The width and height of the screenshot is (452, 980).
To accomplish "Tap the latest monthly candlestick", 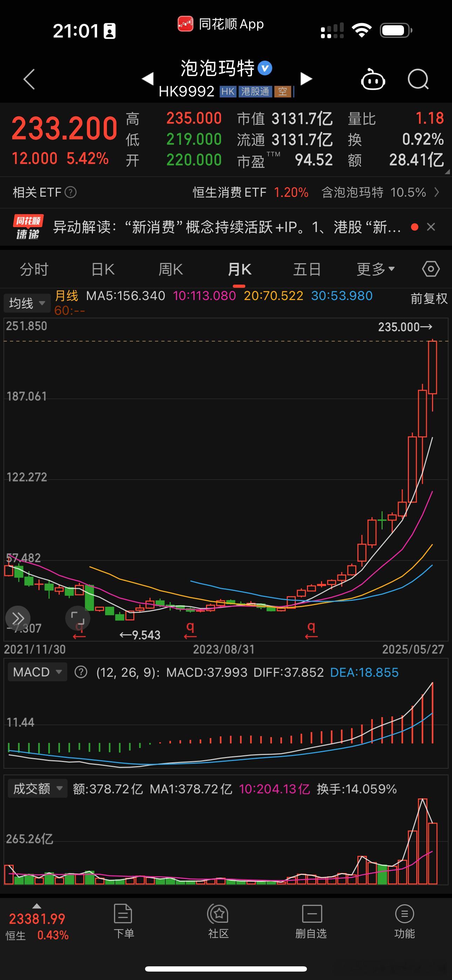I will [x=432, y=367].
